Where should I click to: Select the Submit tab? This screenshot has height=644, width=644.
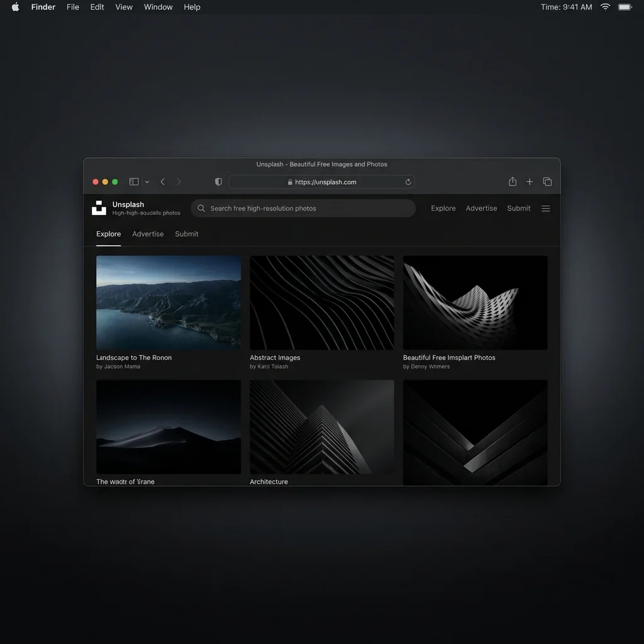186,234
